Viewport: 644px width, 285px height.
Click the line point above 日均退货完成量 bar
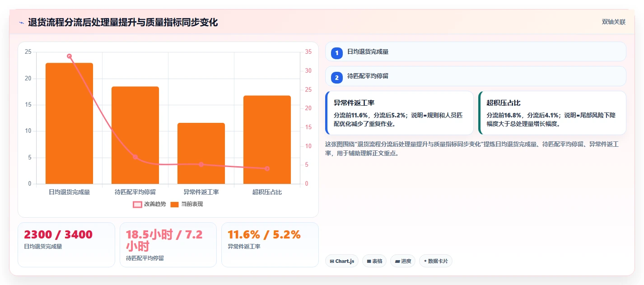click(x=69, y=56)
